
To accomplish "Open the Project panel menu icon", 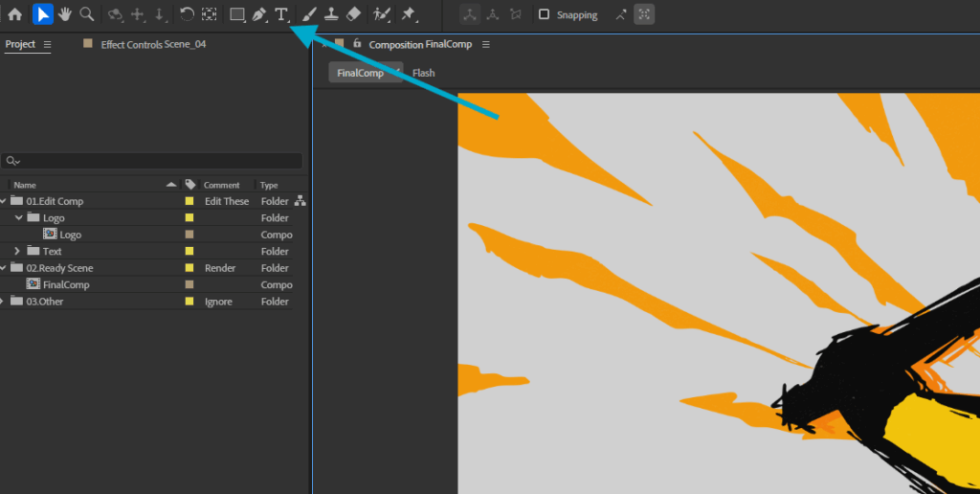I will point(47,44).
